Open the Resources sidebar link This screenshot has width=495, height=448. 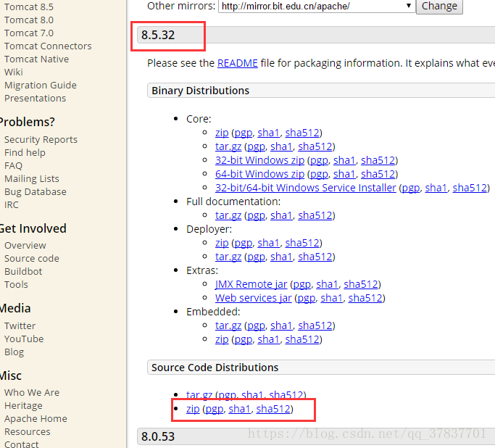28,431
